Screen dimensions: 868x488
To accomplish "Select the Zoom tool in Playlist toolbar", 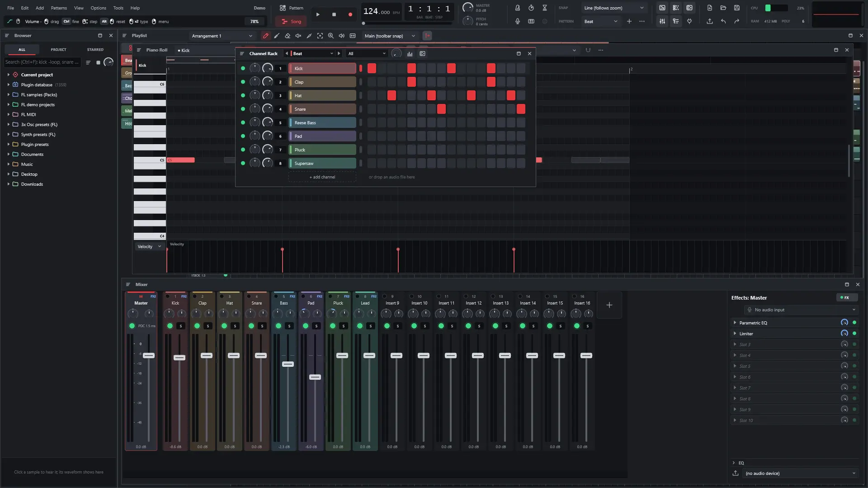I will pos(331,36).
